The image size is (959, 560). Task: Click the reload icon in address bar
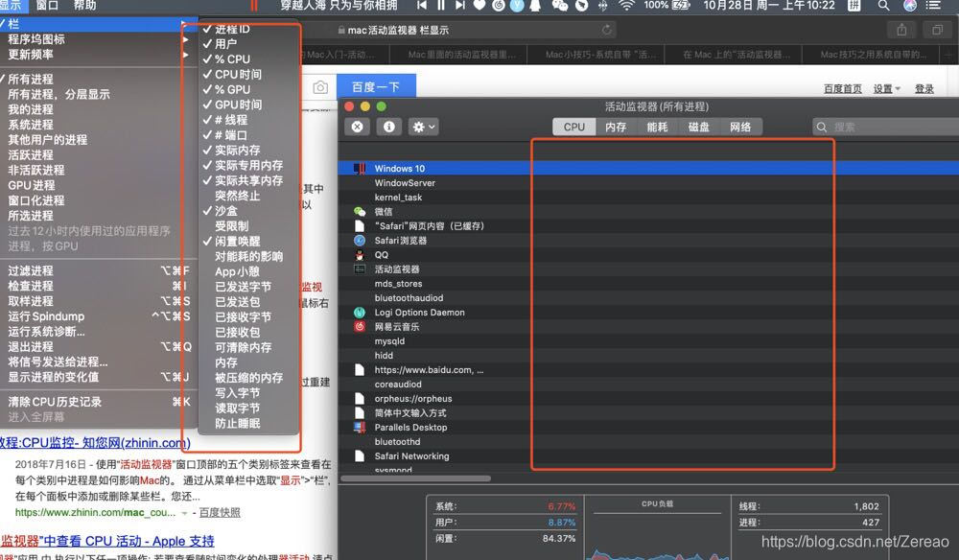click(x=607, y=30)
